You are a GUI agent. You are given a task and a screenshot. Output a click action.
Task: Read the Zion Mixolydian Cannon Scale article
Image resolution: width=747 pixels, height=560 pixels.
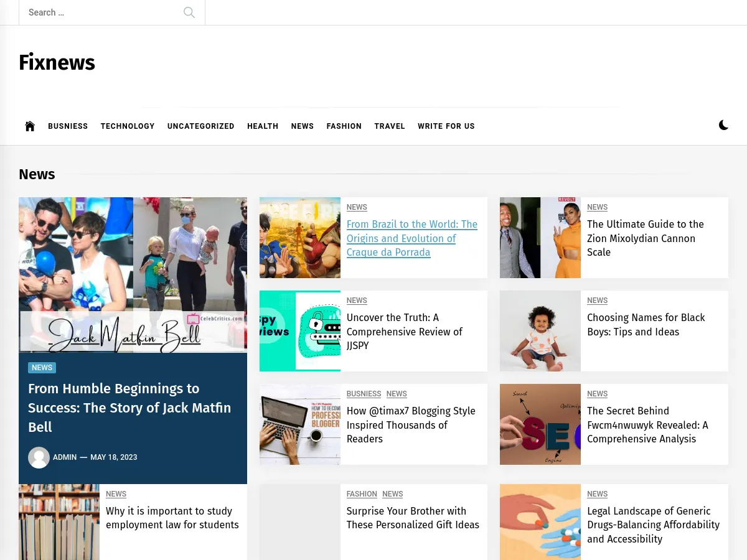(x=645, y=238)
